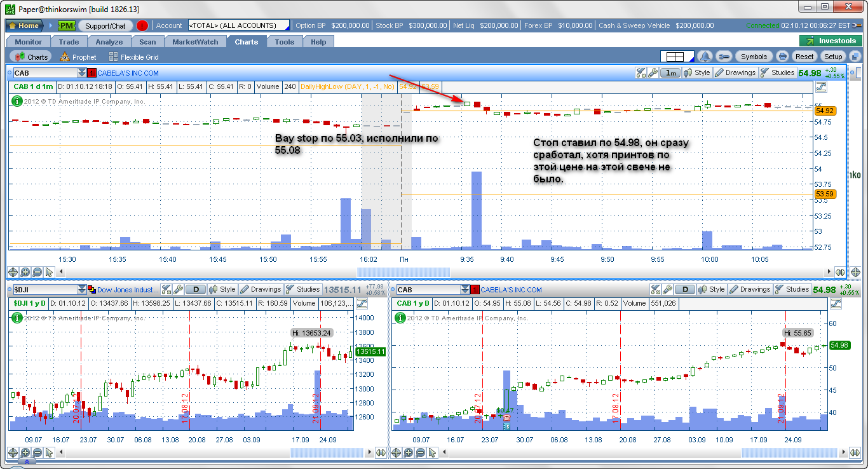Click expand-left-right arrows icon under top chart
Image resolution: width=868 pixels, height=469 pixels.
840,272
